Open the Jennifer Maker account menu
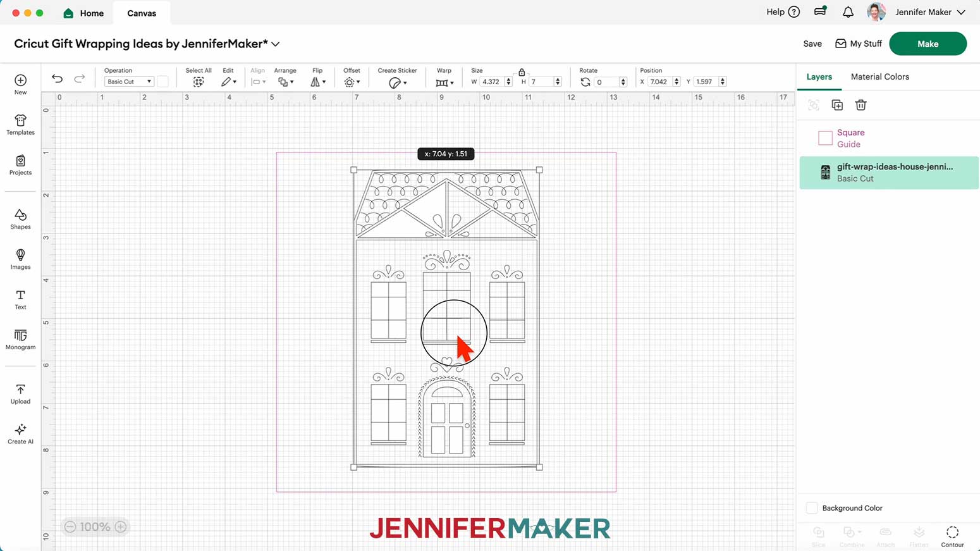 pyautogui.click(x=930, y=12)
